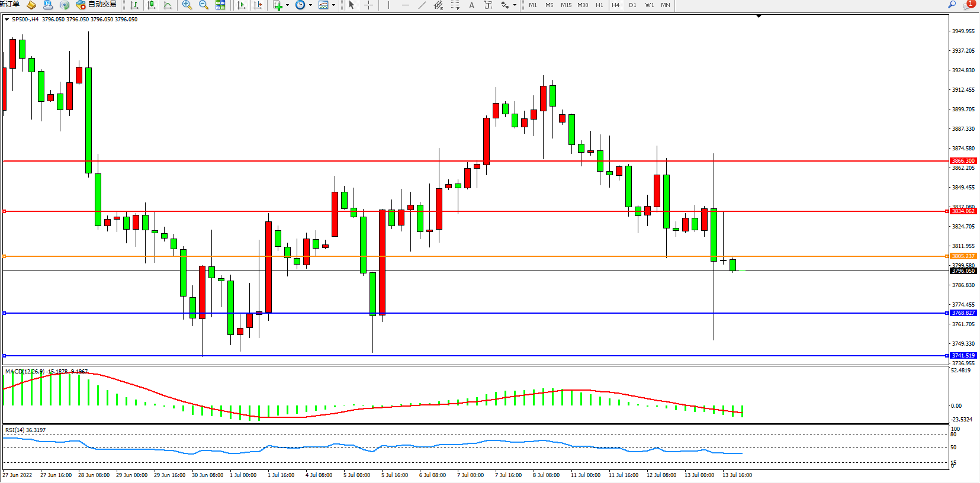
Task: Add a text label with the A tool
Action: (471, 5)
